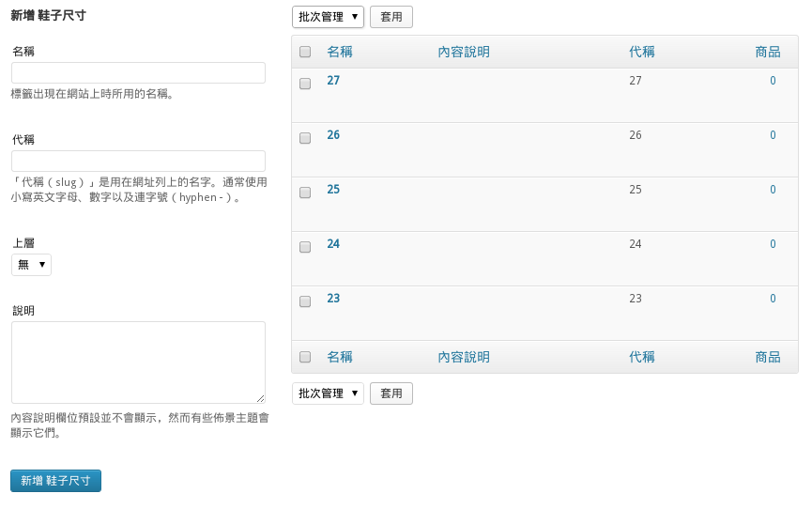View product count for size 27
Screen dimensions: 812x509
[773, 81]
